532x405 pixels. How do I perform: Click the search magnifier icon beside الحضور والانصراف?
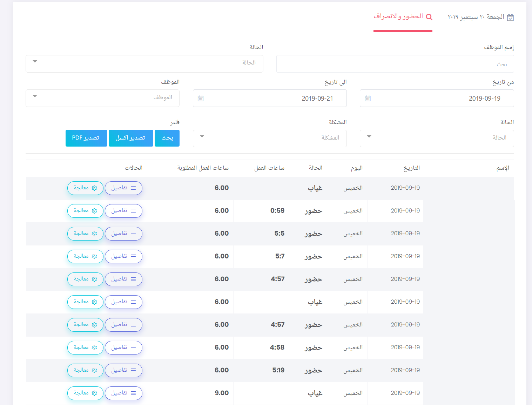(x=429, y=17)
